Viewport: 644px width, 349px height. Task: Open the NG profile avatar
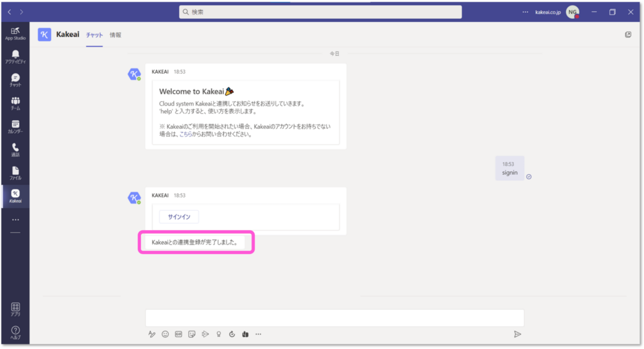click(572, 12)
